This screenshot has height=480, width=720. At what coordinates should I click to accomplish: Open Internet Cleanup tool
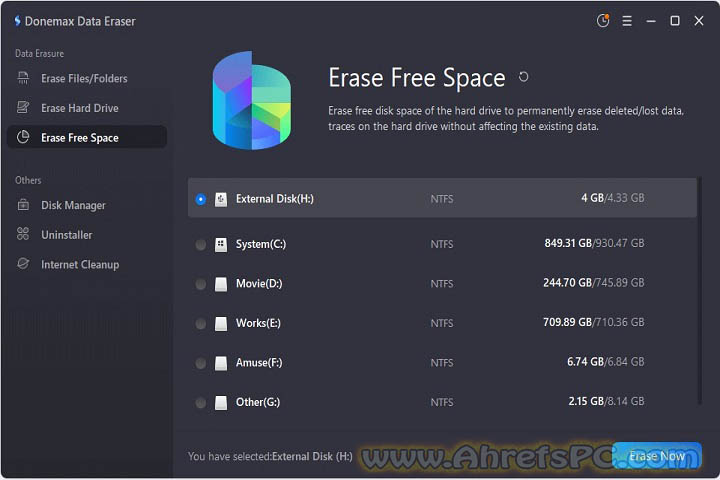[x=87, y=264]
